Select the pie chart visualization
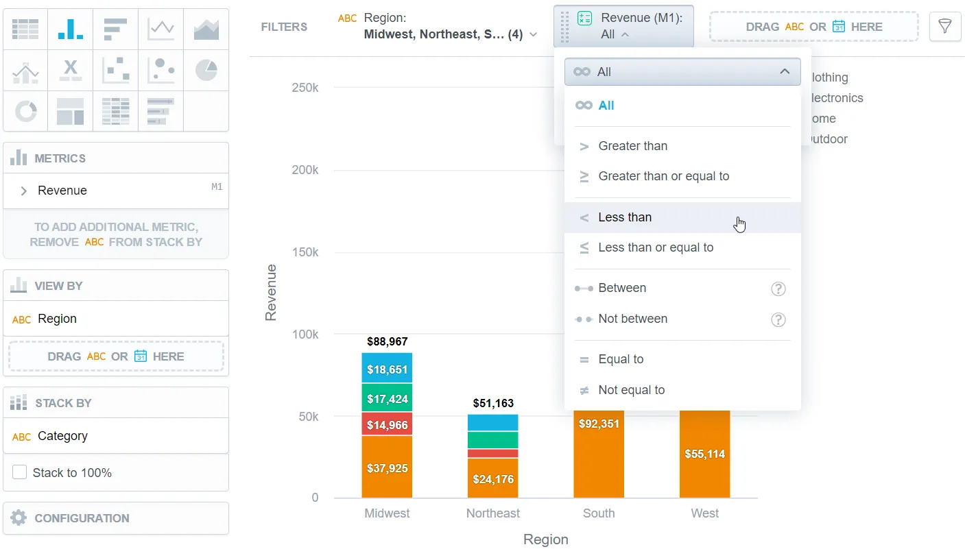The height and width of the screenshot is (560, 965). 206,70
